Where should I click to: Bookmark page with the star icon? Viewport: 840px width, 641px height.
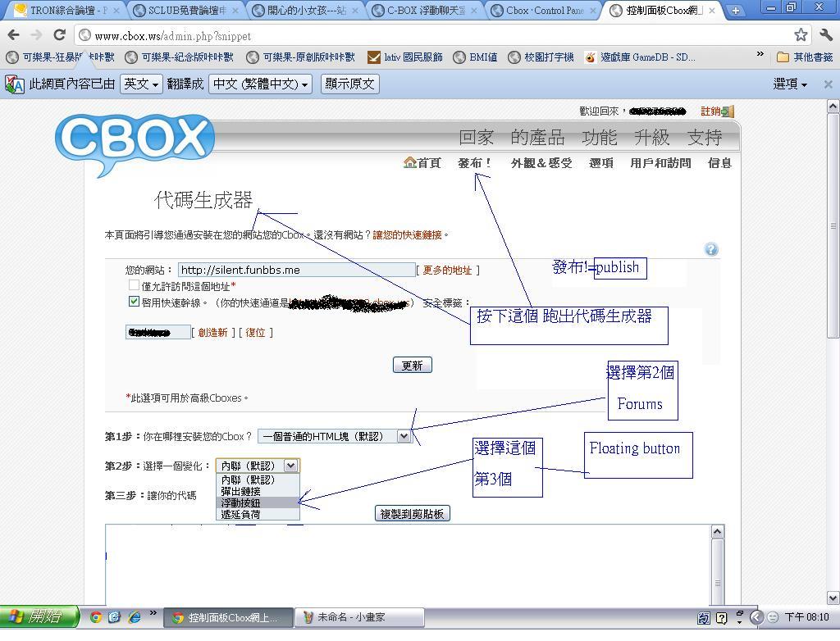pyautogui.click(x=801, y=35)
